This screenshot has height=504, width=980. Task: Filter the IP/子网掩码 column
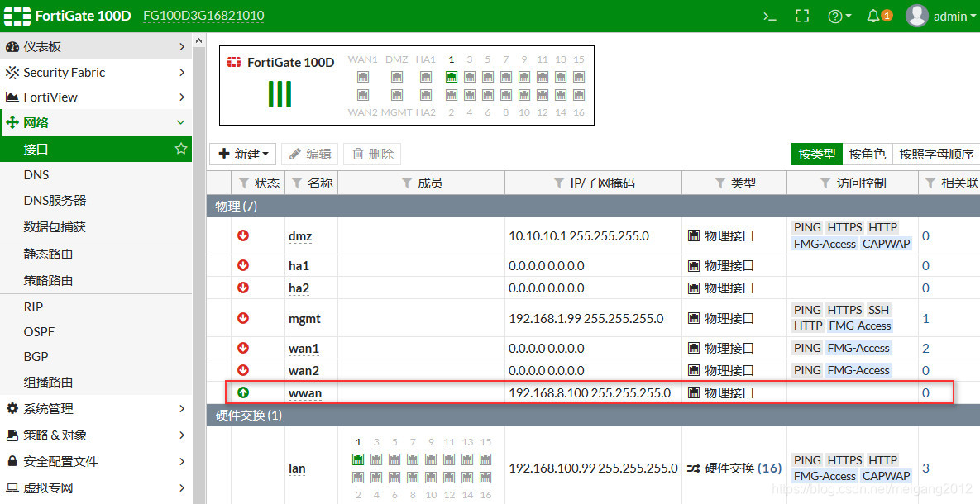tap(559, 183)
